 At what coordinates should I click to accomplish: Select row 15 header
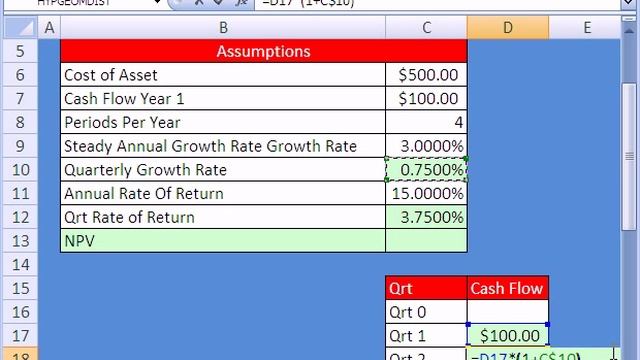(x=20, y=288)
